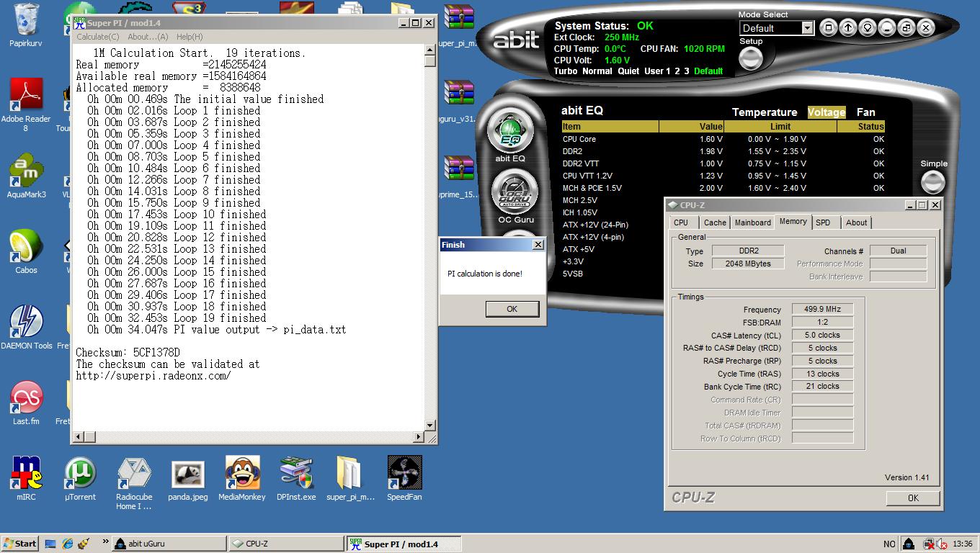Image resolution: width=980 pixels, height=553 pixels.
Task: Click 'Checksum: 5CF1378D' text in Super PI
Action: [128, 353]
